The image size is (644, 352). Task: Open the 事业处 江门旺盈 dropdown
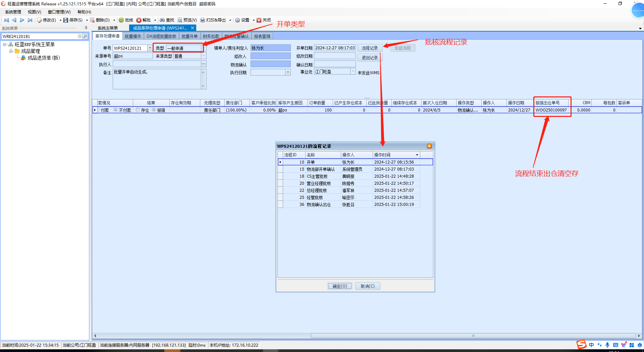tap(353, 71)
